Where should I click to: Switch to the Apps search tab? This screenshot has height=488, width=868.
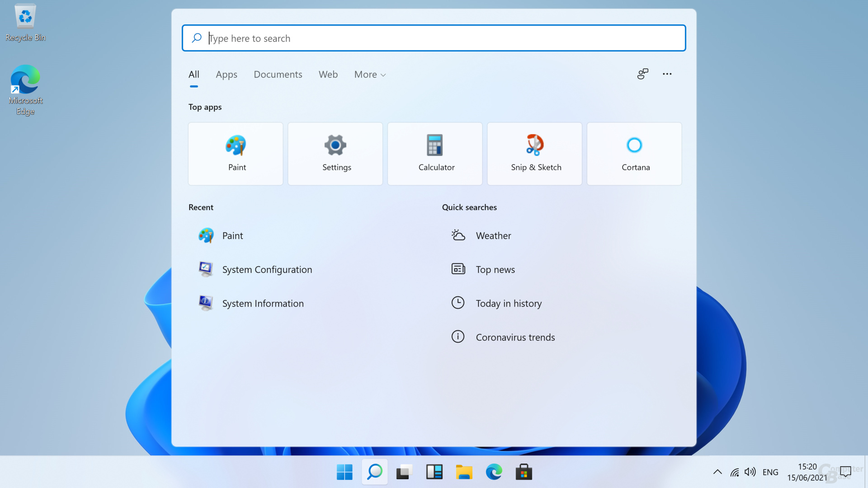point(226,75)
